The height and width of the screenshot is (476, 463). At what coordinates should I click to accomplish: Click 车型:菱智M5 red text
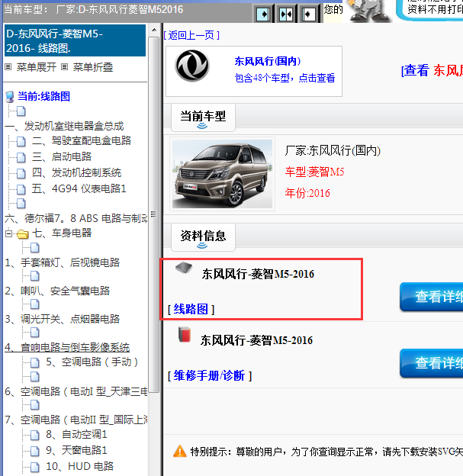click(314, 172)
